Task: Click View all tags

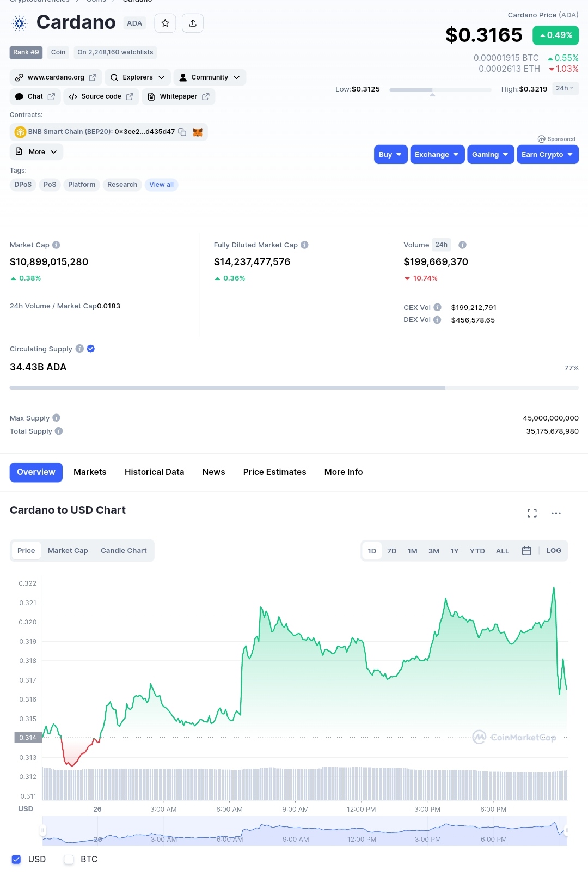Action: pyautogui.click(x=162, y=185)
